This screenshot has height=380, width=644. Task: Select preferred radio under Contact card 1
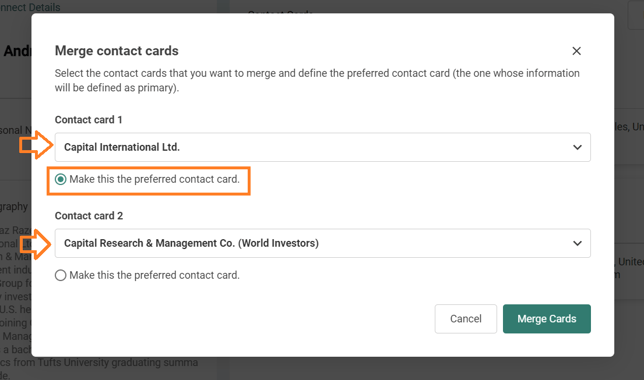click(x=60, y=180)
